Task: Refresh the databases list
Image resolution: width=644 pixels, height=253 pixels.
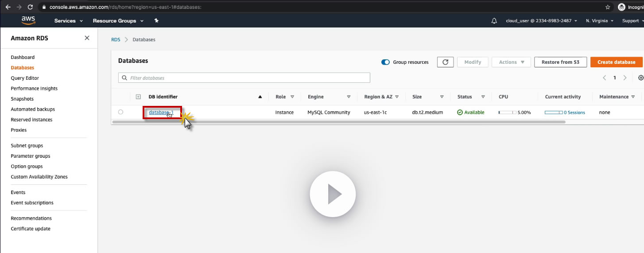Action: coord(445,62)
